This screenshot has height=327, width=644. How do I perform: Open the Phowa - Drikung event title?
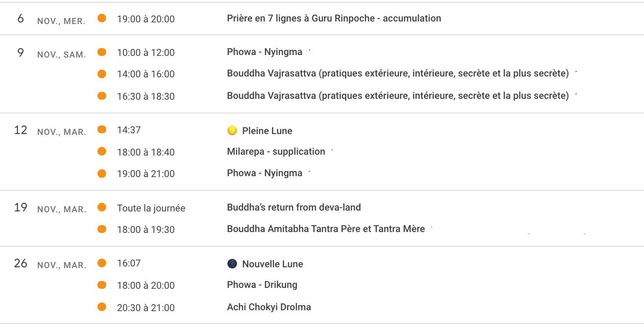point(262,285)
